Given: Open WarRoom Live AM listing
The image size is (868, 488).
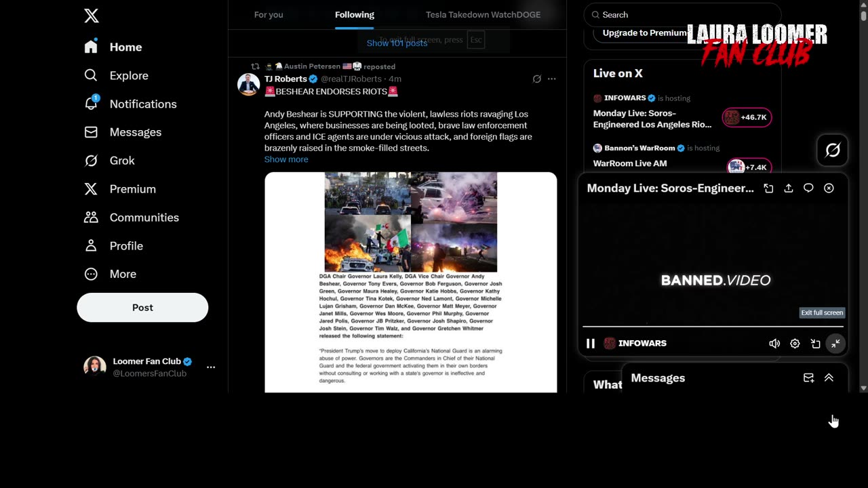Looking at the screenshot, I should pyautogui.click(x=630, y=163).
